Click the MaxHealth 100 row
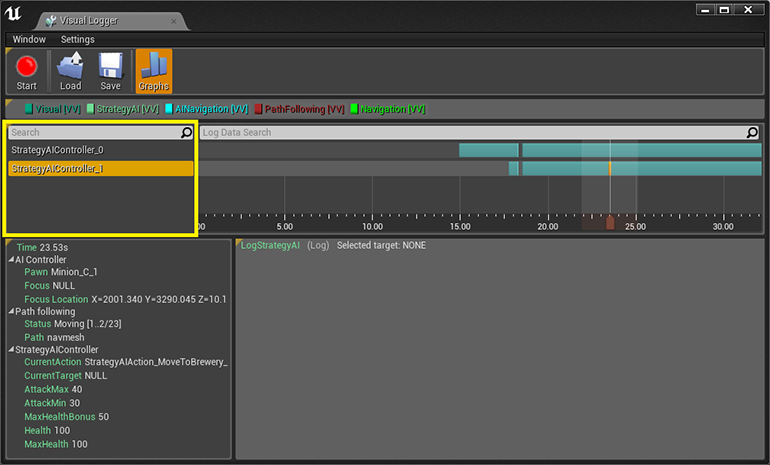The height and width of the screenshot is (465, 770). (56, 444)
